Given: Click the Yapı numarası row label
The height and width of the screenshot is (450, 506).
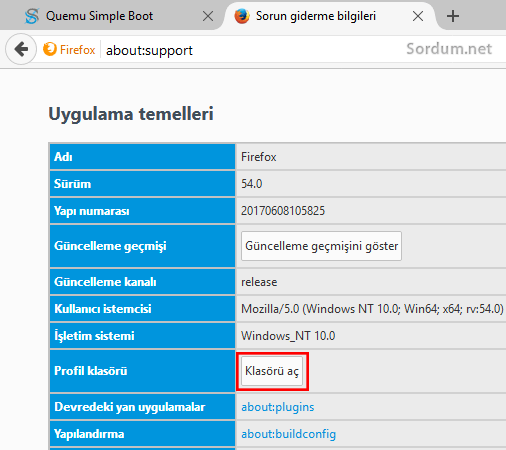Looking at the screenshot, I should pos(92,211).
